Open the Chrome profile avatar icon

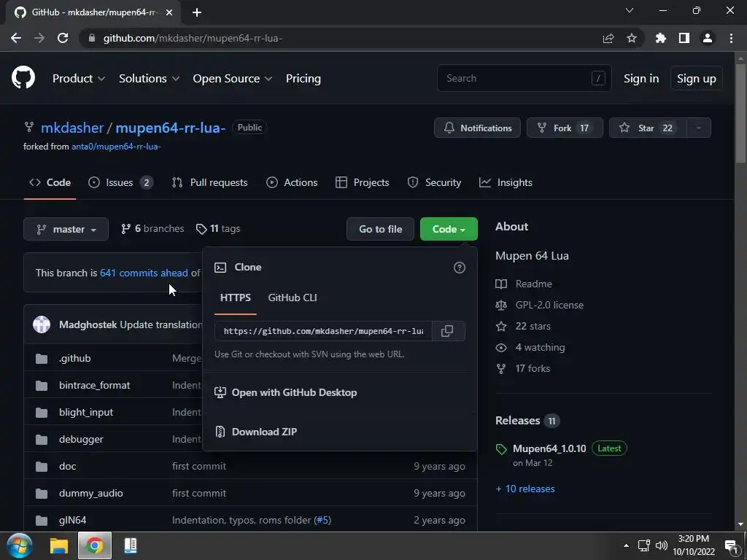708,38
